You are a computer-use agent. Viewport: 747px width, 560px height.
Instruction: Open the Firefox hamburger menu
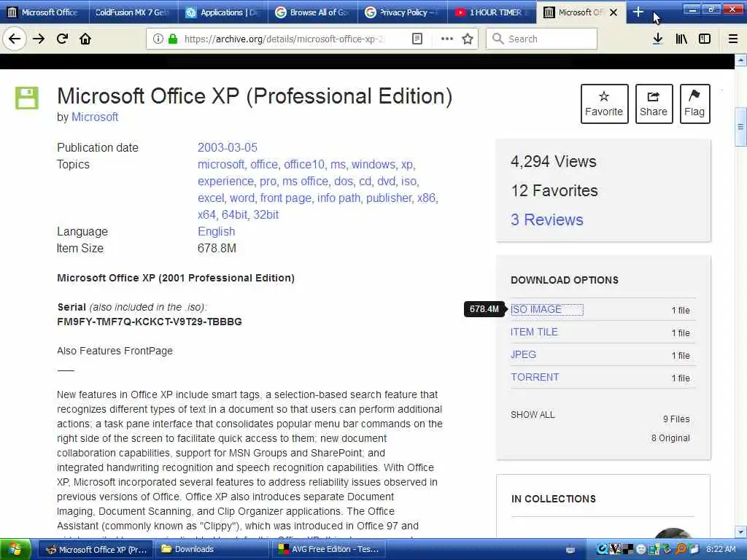[x=733, y=39]
